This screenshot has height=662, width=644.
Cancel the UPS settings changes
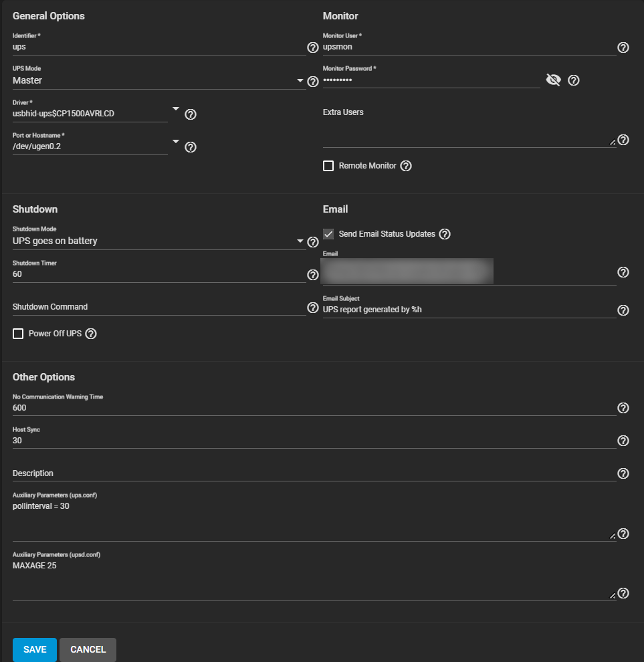[88, 649]
